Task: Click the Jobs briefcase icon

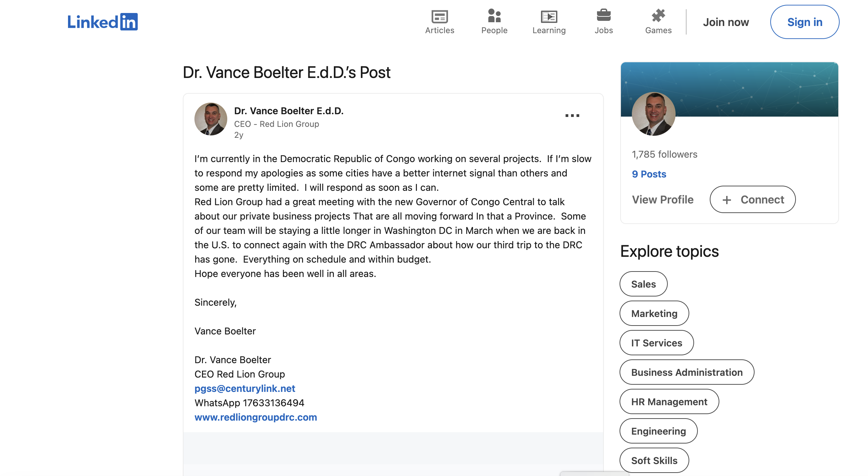Action: coord(603,16)
